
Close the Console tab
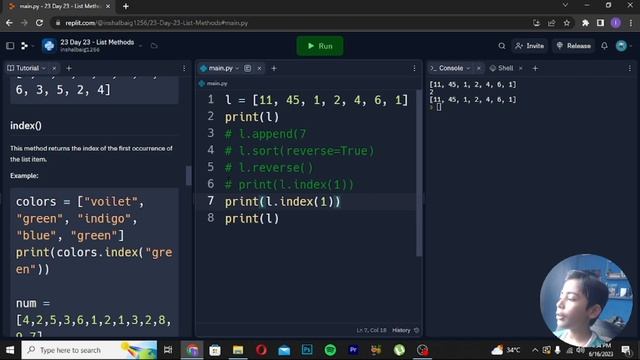478,68
